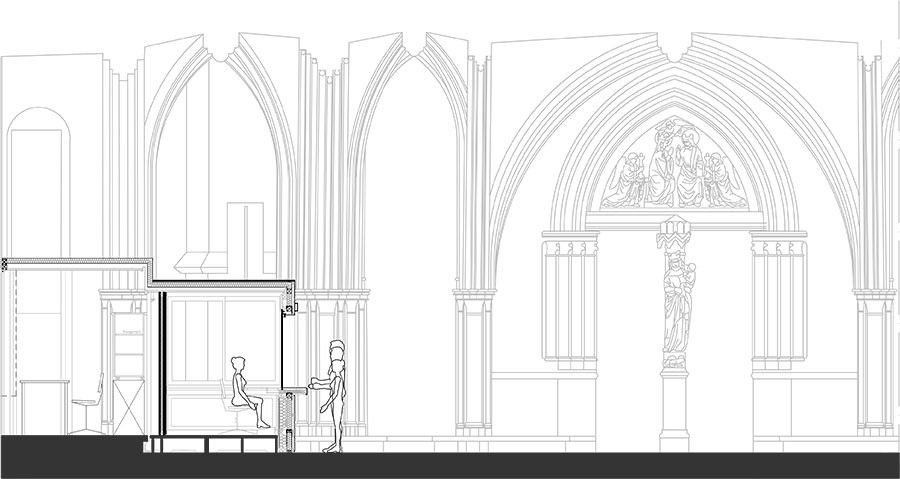The width and height of the screenshot is (900, 479).
Task: Select the pedestal base beneath the statue
Action: click(x=674, y=410)
